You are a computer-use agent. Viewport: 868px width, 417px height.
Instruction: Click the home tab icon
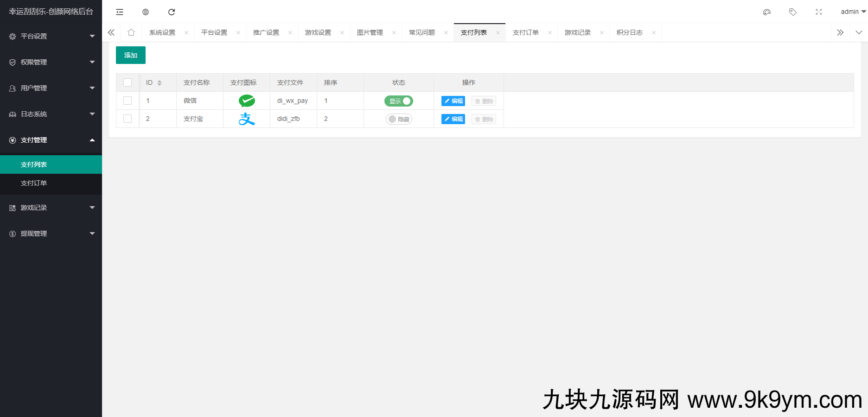point(131,32)
